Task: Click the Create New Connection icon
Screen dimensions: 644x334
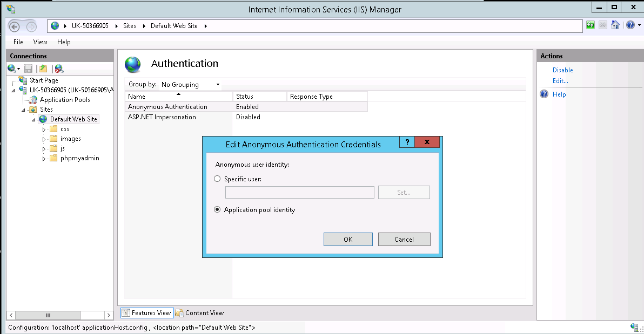Action: point(12,69)
